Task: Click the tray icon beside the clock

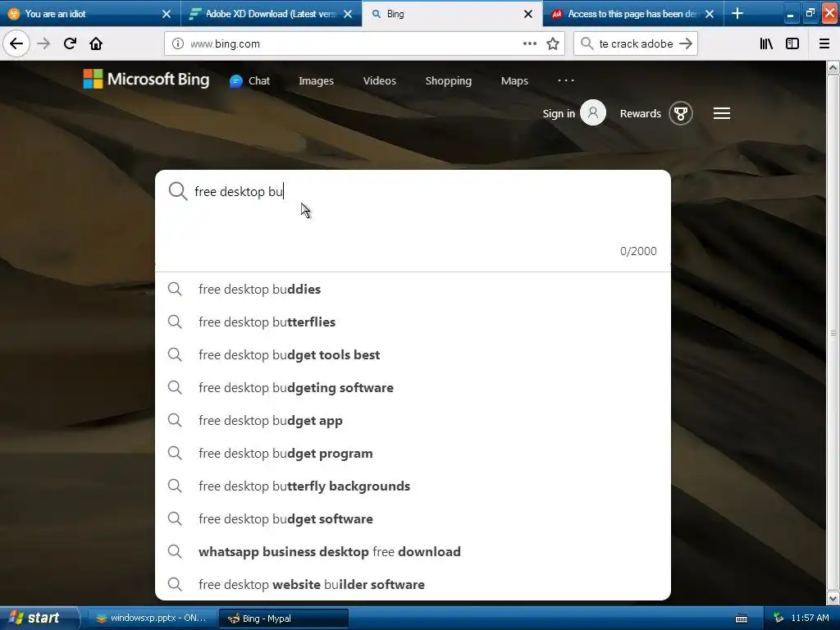Action: 778,619
